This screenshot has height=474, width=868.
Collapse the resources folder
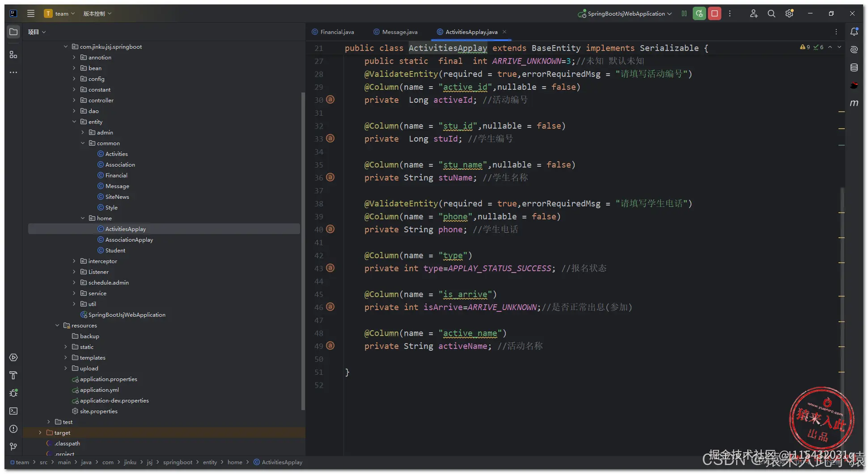(x=57, y=325)
